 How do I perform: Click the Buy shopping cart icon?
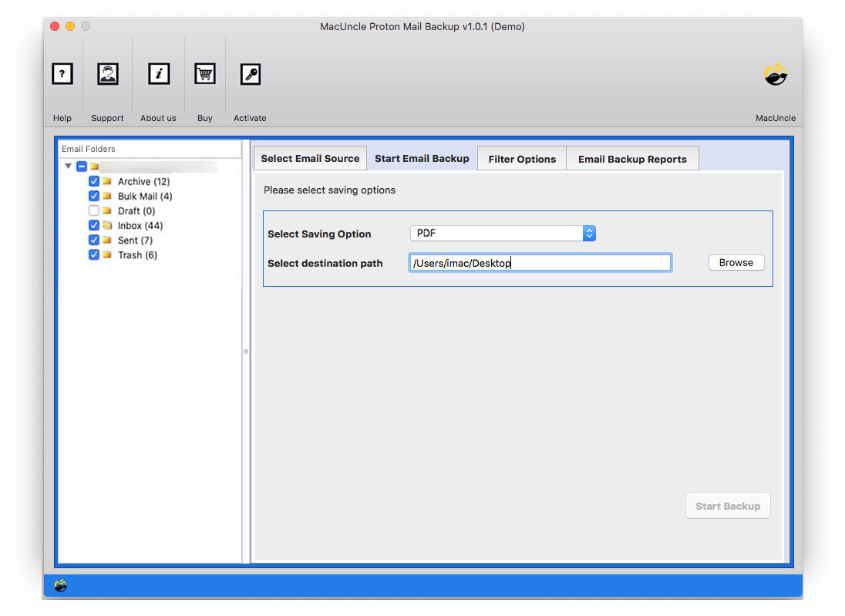coord(204,74)
